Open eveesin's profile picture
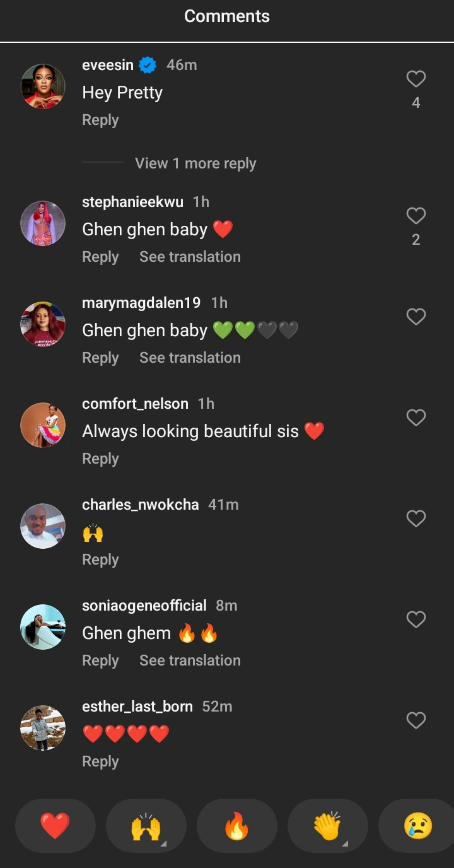Viewport: 454px width, 868px height. tap(43, 86)
